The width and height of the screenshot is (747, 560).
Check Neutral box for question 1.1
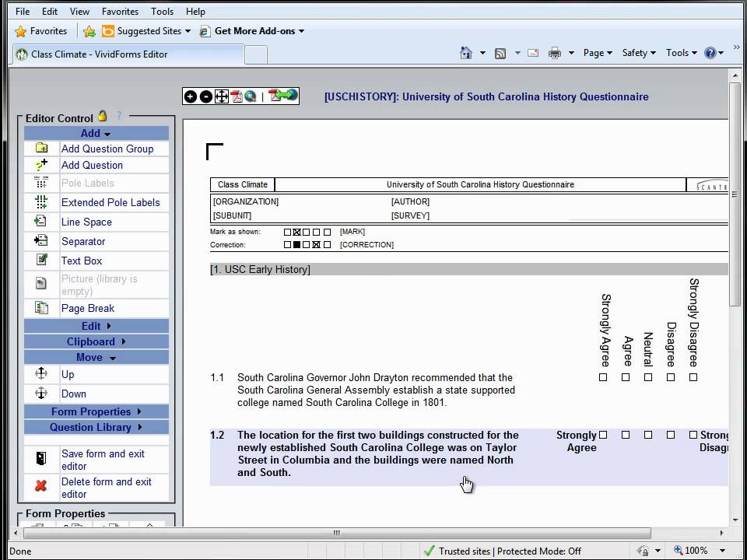[x=648, y=377]
